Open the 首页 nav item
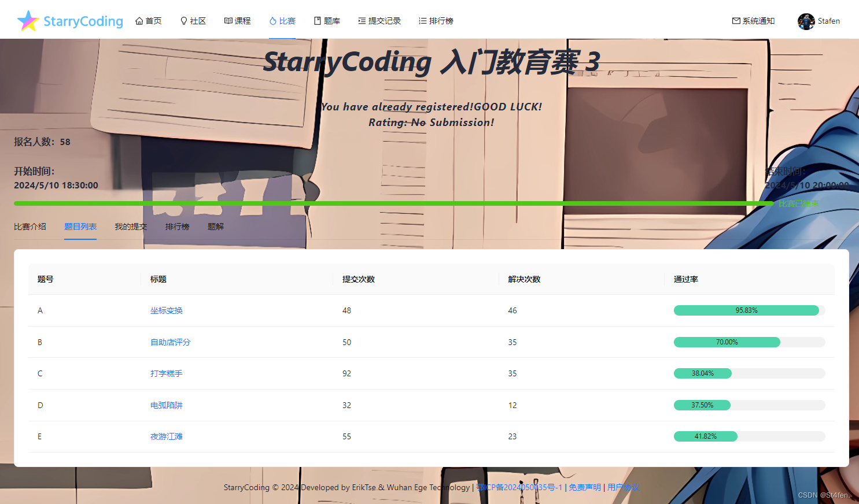This screenshot has width=859, height=504. [149, 21]
